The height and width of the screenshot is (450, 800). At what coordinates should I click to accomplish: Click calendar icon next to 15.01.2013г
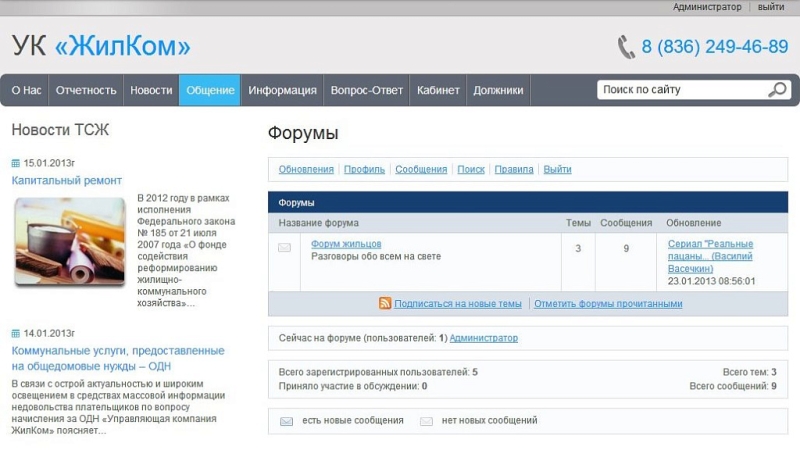click(16, 163)
